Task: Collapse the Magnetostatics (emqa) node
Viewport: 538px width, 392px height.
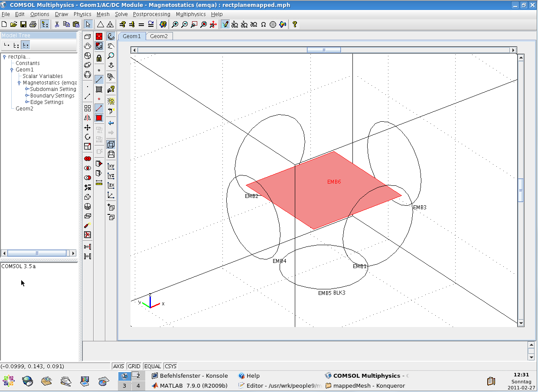Action: tap(19, 83)
